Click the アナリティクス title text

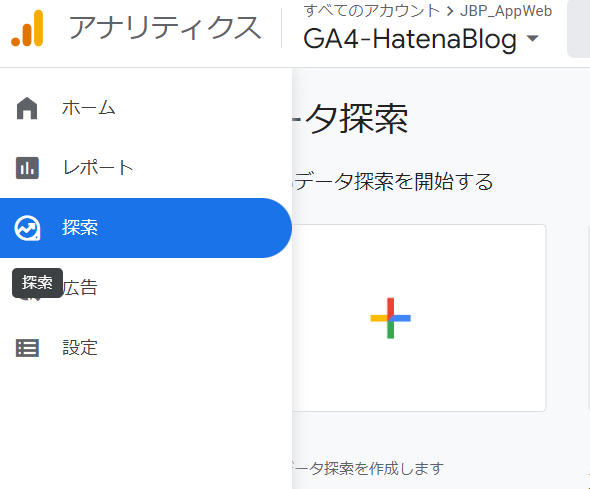(x=165, y=28)
